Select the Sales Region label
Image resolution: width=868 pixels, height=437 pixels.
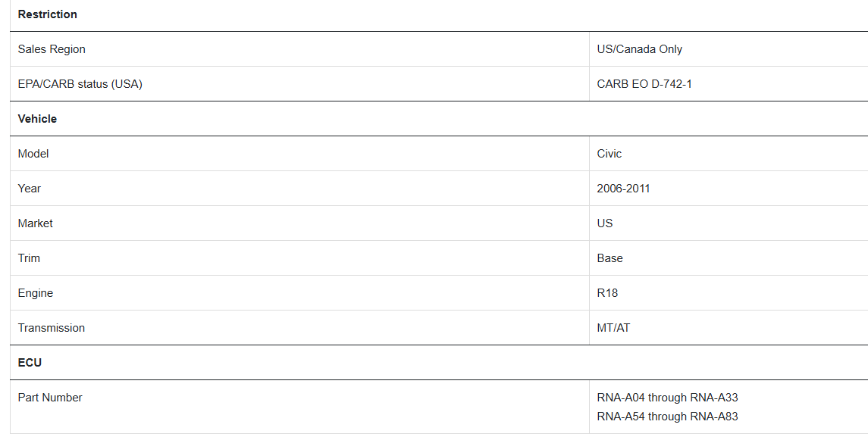tap(52, 49)
